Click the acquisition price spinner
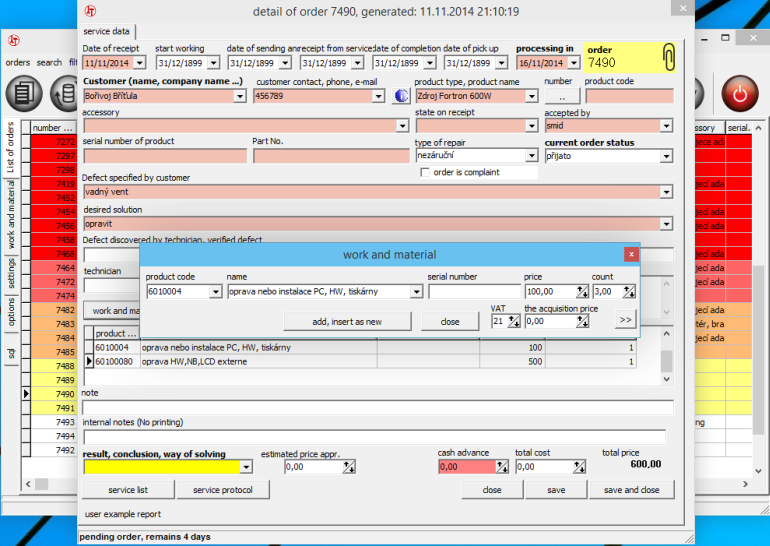Image resolution: width=770 pixels, height=546 pixels. tap(582, 322)
